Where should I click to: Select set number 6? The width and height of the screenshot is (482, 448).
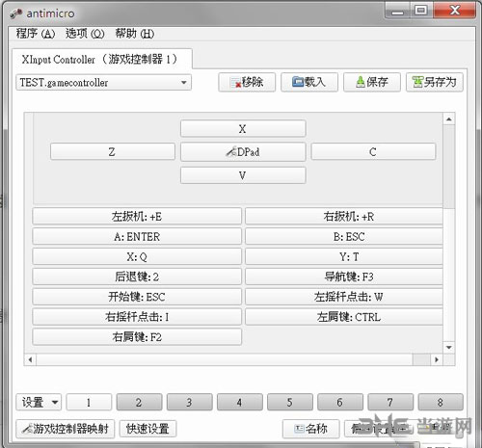(340, 402)
